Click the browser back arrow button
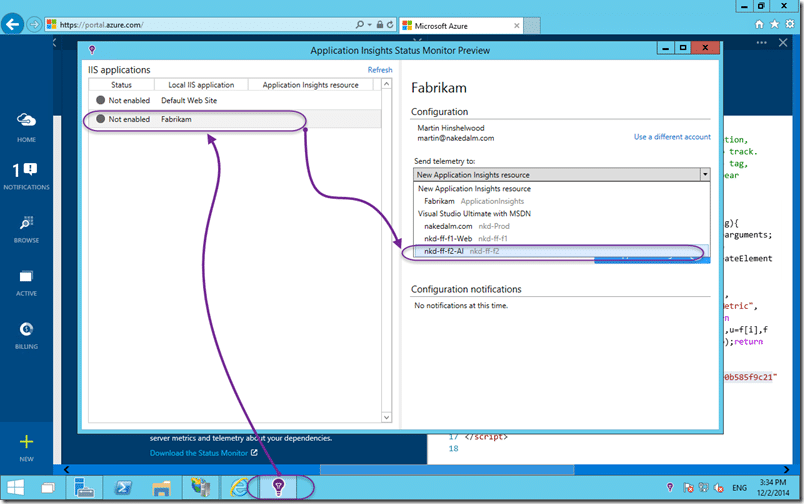This screenshot has height=504, width=804. coord(12,24)
